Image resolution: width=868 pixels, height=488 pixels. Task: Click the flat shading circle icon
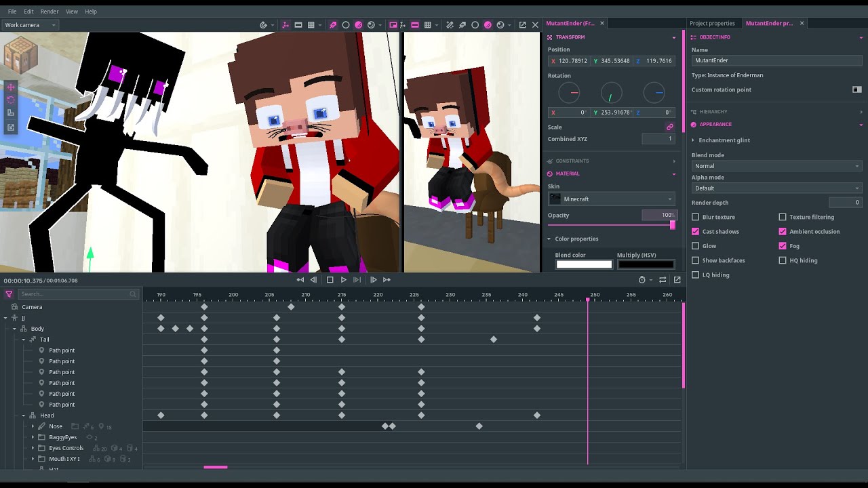point(346,25)
